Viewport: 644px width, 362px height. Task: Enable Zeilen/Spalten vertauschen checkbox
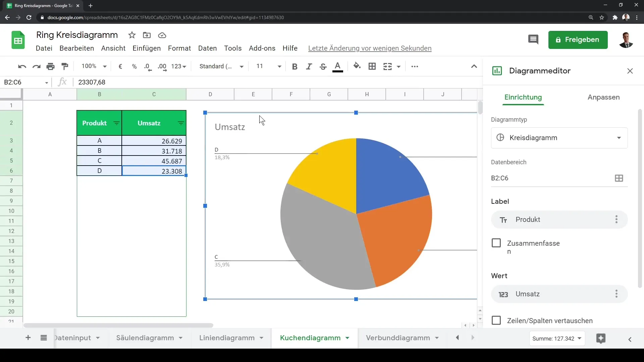(496, 320)
